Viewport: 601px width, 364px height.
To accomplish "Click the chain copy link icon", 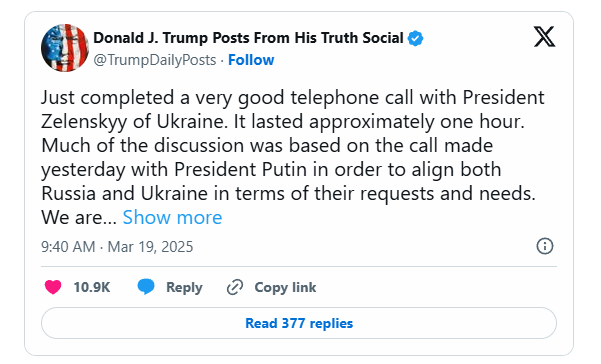I will [235, 287].
